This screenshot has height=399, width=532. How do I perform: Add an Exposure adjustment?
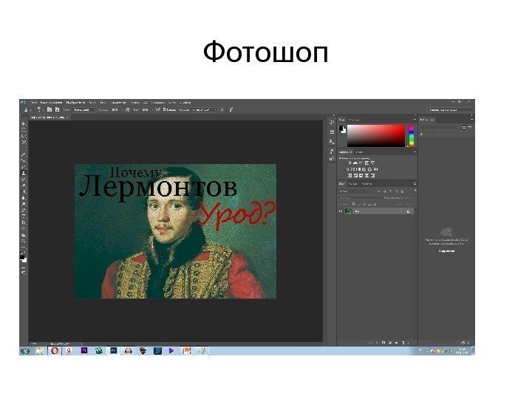(x=366, y=163)
